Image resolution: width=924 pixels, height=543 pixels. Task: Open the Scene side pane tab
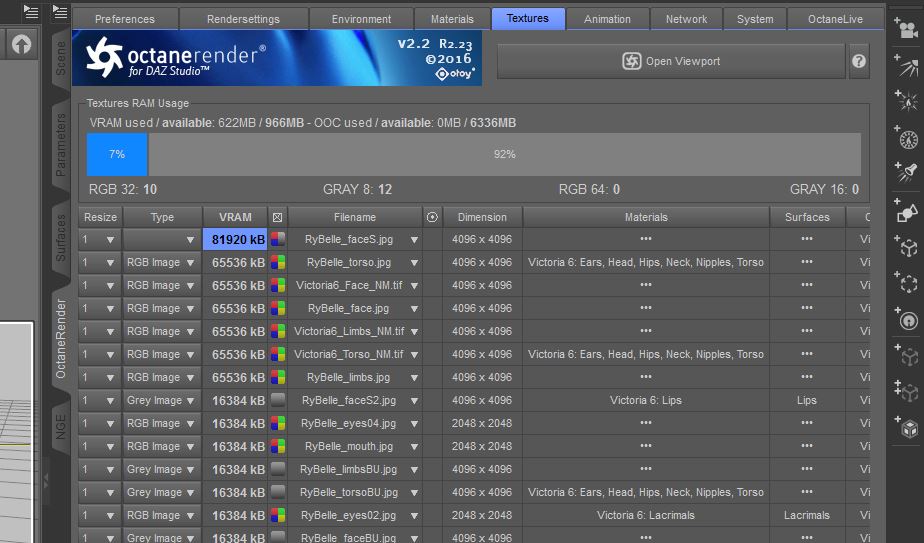pos(61,58)
